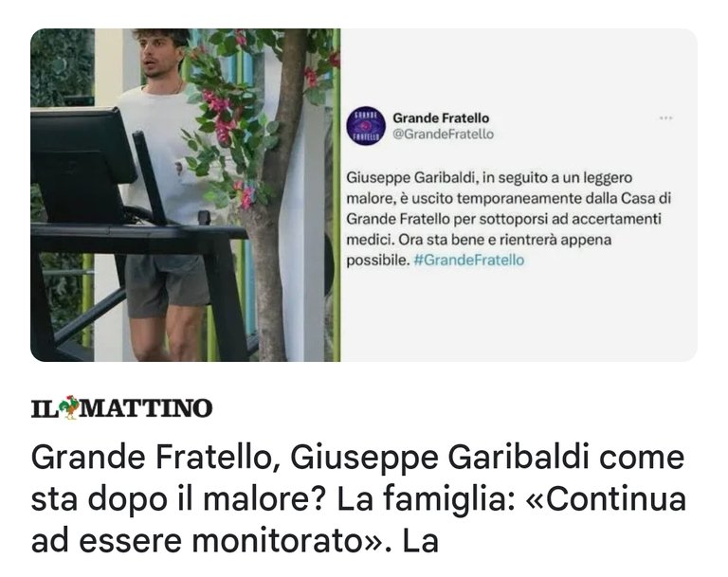Click empty tweet card area below hashtag
728x577 pixels.
click(x=518, y=316)
